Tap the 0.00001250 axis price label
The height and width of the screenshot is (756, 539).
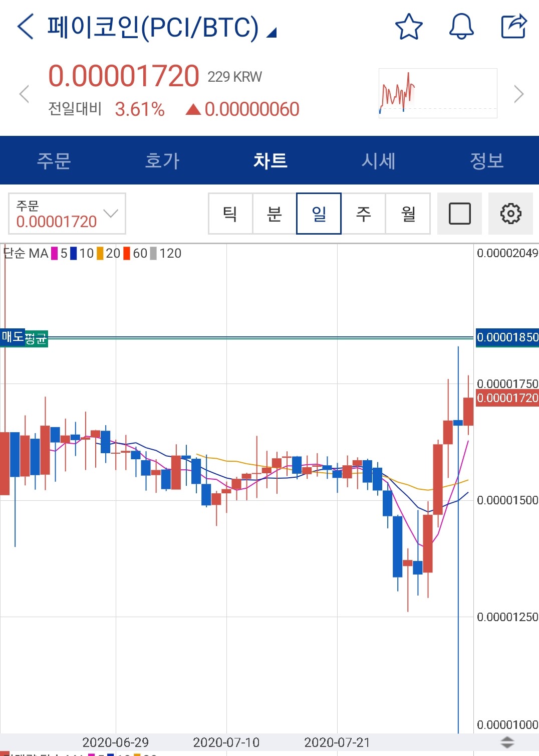507,617
